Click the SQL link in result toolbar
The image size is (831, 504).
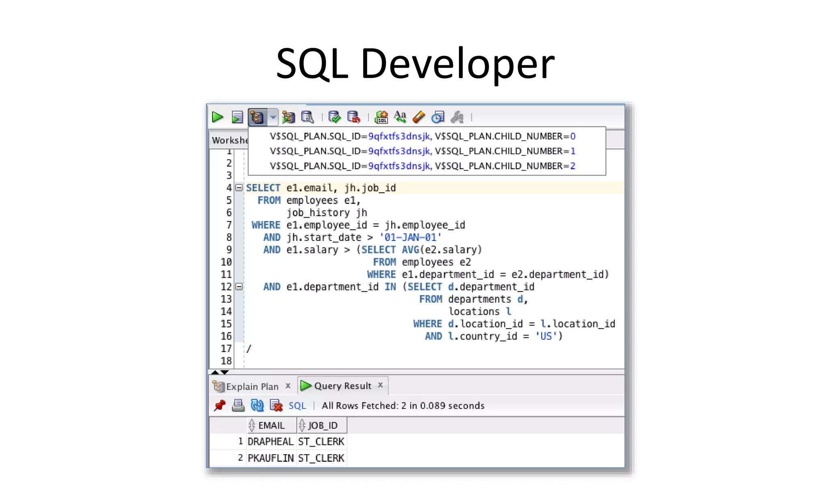(297, 406)
